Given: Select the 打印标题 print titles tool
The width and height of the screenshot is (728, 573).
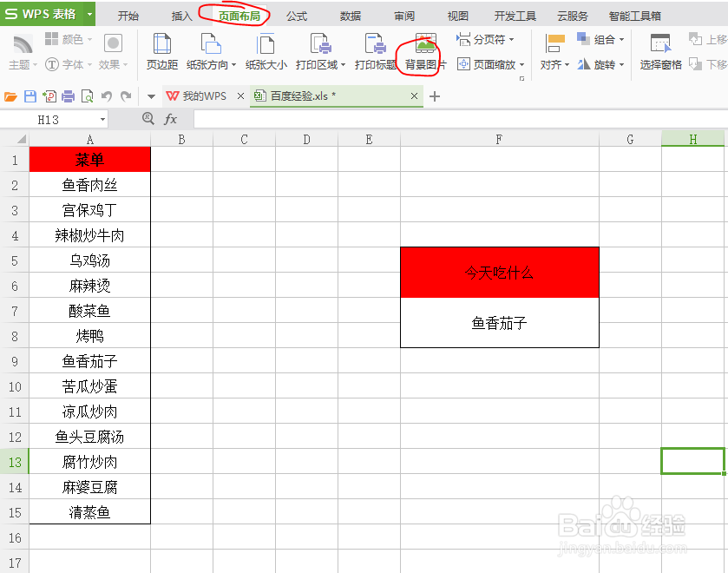Looking at the screenshot, I should point(377,52).
